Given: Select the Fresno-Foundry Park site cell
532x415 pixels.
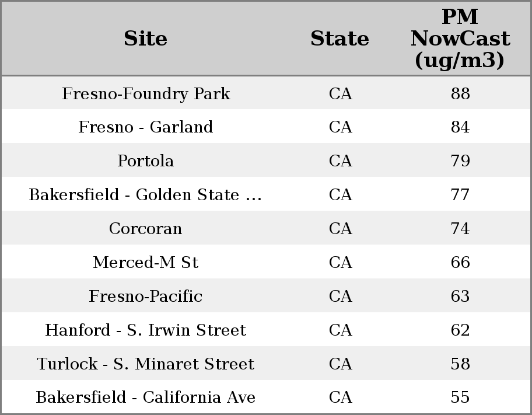Looking at the screenshot, I should (x=146, y=93).
